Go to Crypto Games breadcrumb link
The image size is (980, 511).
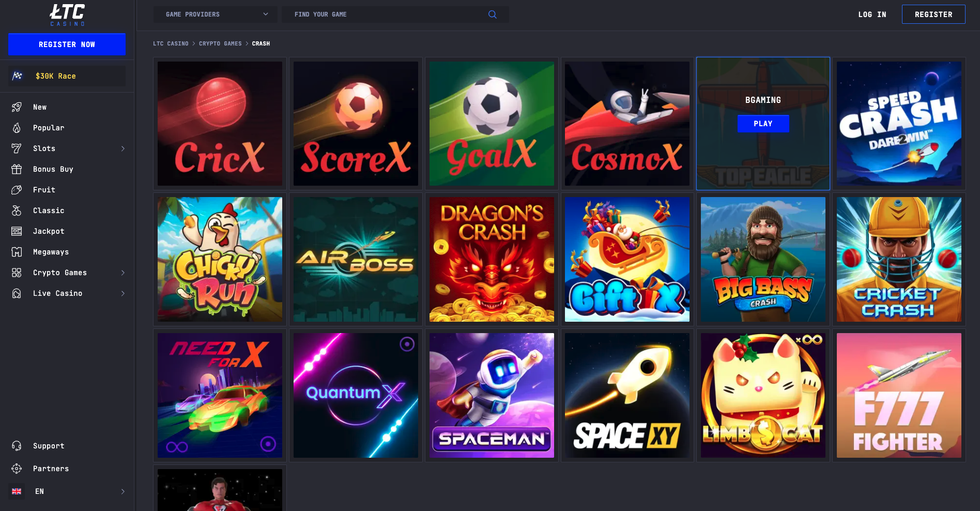pyautogui.click(x=220, y=43)
